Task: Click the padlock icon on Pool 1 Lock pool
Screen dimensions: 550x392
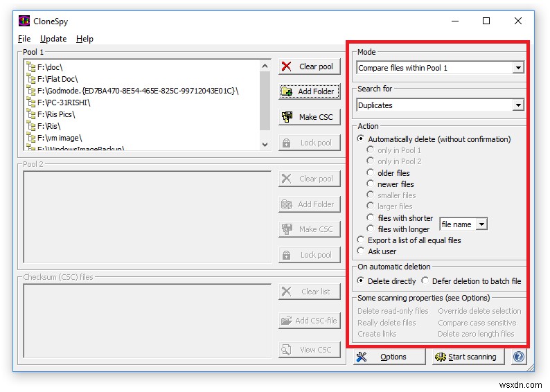Action: pos(287,143)
